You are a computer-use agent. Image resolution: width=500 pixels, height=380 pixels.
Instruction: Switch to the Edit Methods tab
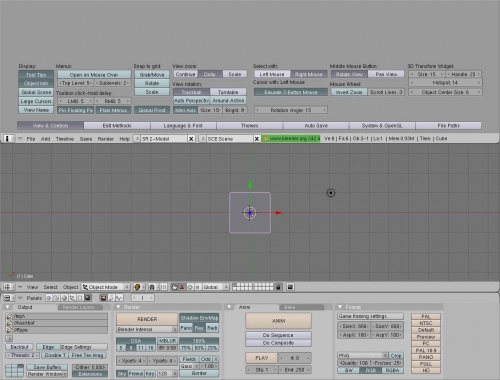(x=117, y=126)
